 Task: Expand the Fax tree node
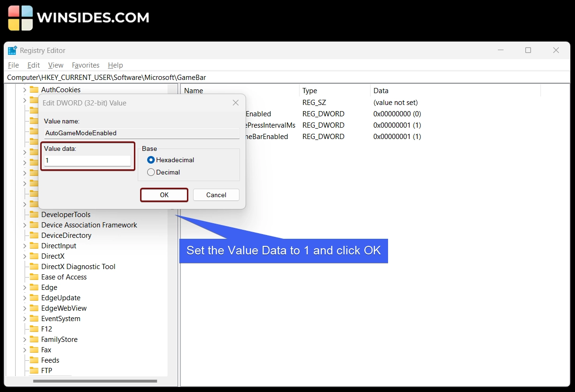pos(25,350)
